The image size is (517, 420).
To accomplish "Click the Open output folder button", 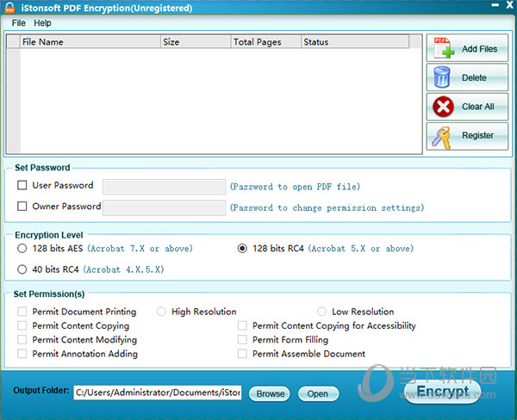I will coord(318,394).
